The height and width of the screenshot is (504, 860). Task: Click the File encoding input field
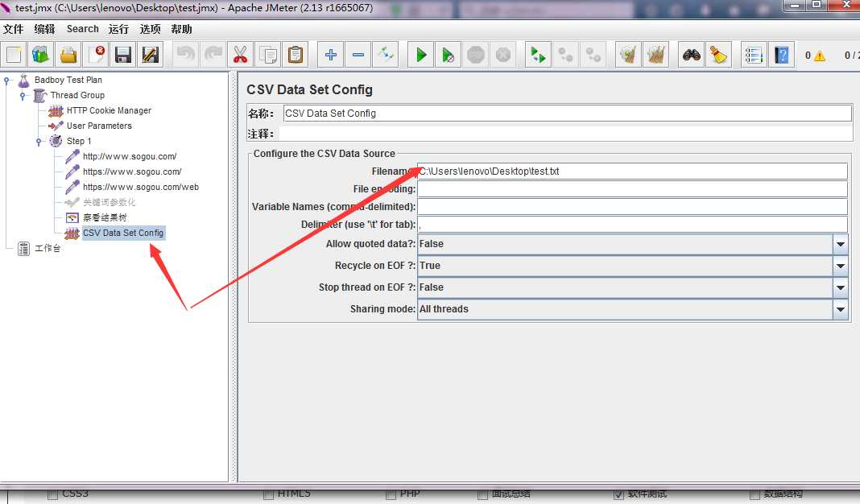point(632,189)
